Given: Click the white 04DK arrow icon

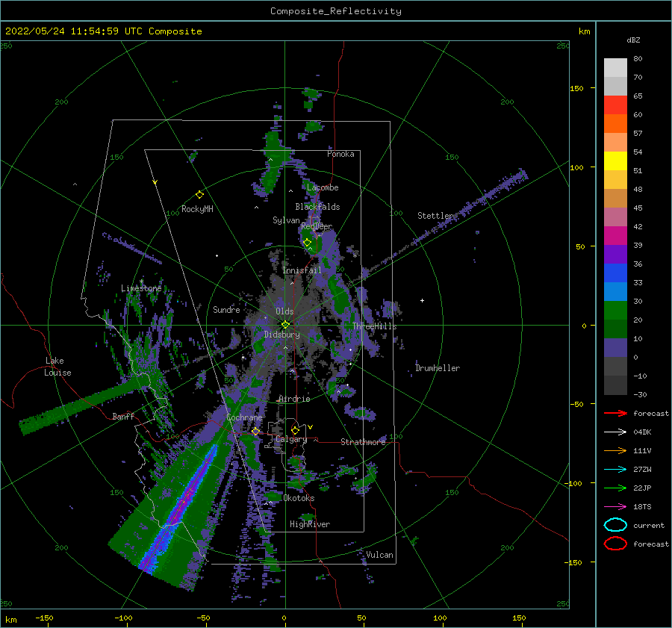Looking at the screenshot, I should 615,432.
